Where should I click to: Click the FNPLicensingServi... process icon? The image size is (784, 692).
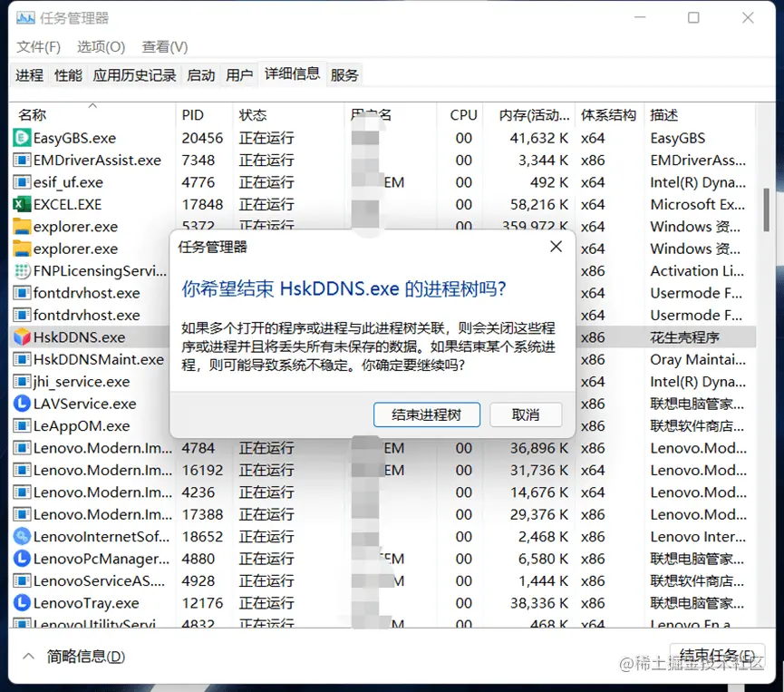click(x=22, y=270)
